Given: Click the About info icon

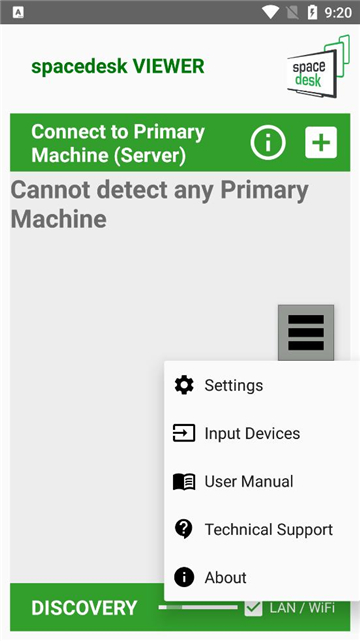Looking at the screenshot, I should tap(184, 578).
